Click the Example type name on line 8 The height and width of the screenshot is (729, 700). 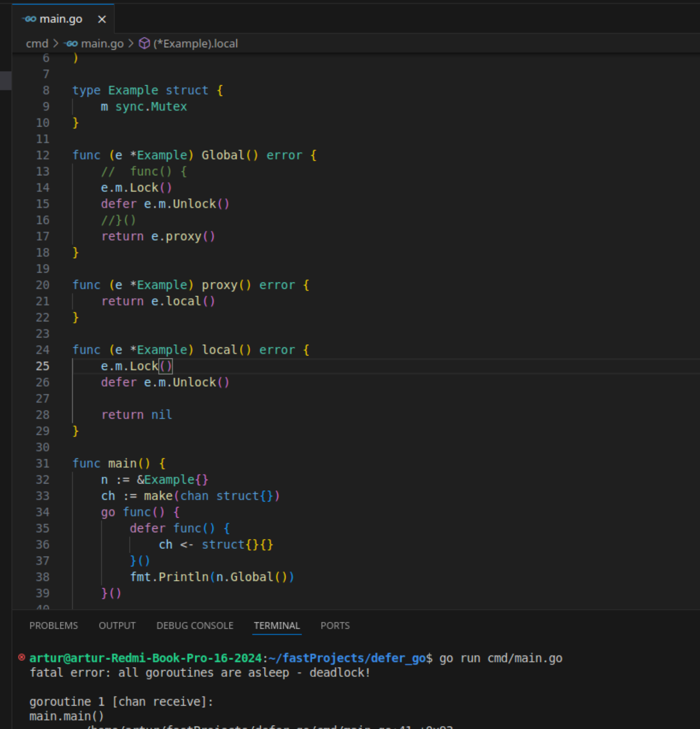[133, 90]
